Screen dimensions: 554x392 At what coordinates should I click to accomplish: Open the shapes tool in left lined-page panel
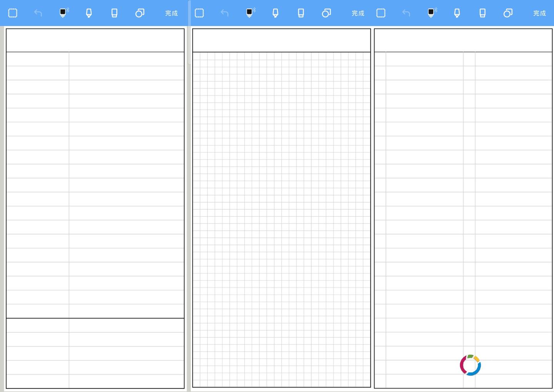tap(140, 13)
